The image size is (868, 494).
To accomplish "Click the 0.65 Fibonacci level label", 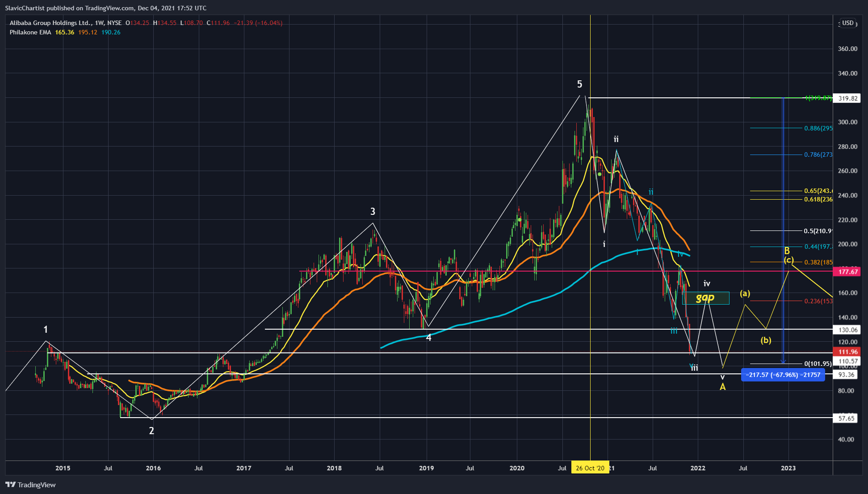I will pyautogui.click(x=818, y=191).
